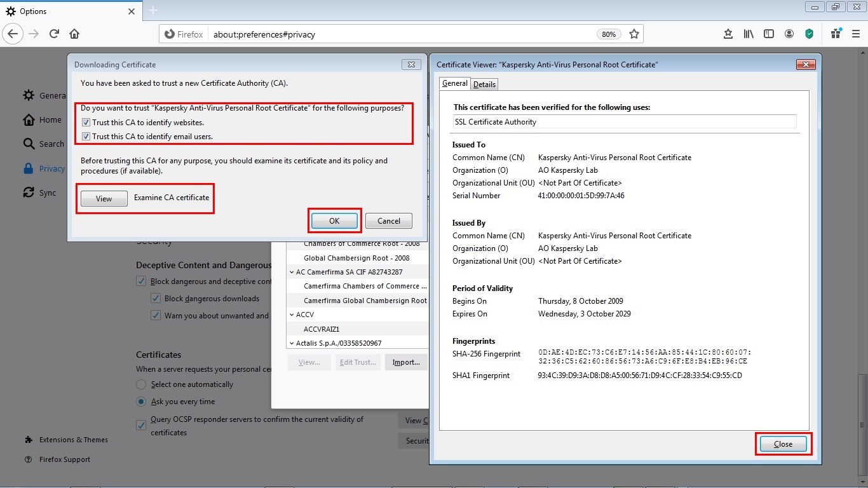The image size is (868, 488).
Task: Open the What's New gift icon
Action: (836, 34)
